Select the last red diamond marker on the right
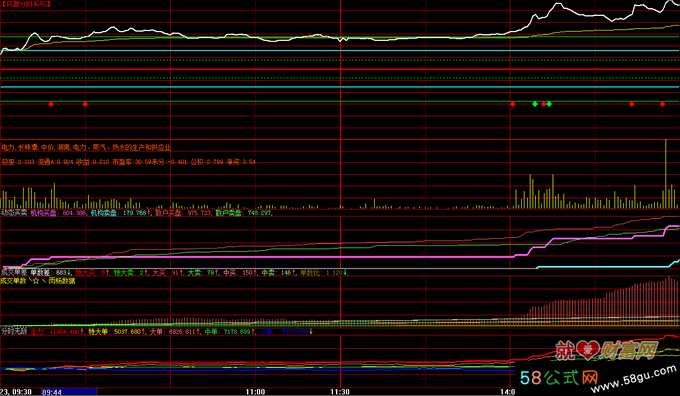 pos(662,104)
